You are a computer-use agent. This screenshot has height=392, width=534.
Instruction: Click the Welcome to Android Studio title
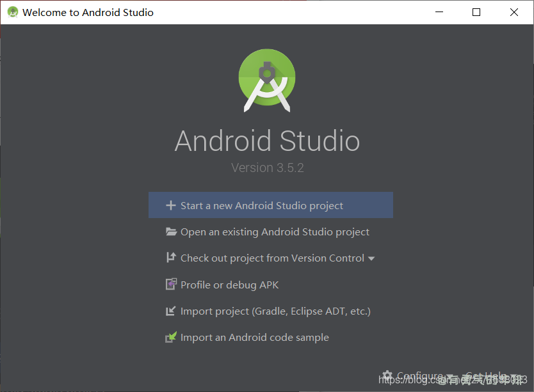click(x=88, y=12)
